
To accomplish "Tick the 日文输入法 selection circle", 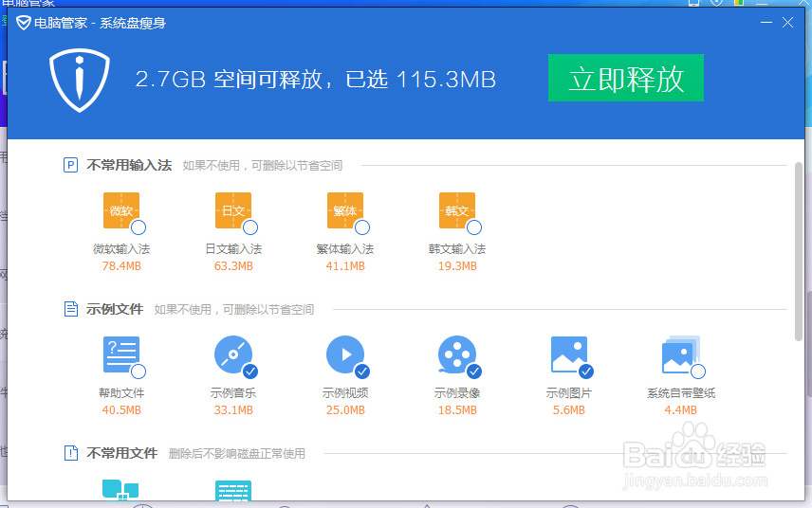I will 250,227.
